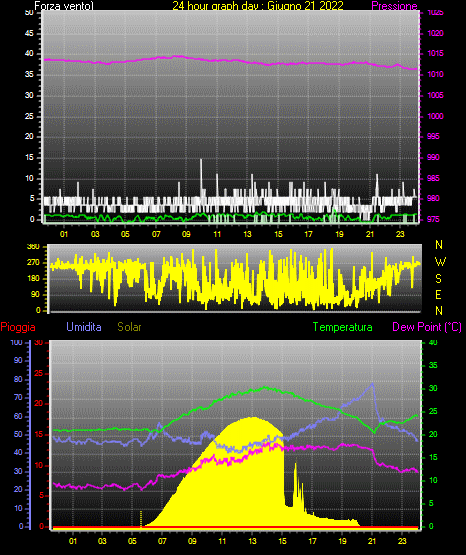The width and height of the screenshot is (466, 555).
Task: Click hour 13 on the wind graph axis
Action: pyautogui.click(x=247, y=234)
